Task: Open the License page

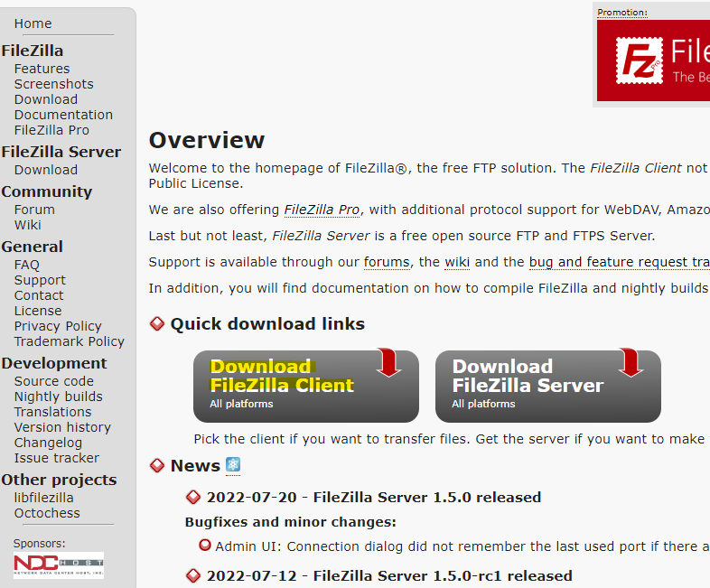Action: (38, 311)
